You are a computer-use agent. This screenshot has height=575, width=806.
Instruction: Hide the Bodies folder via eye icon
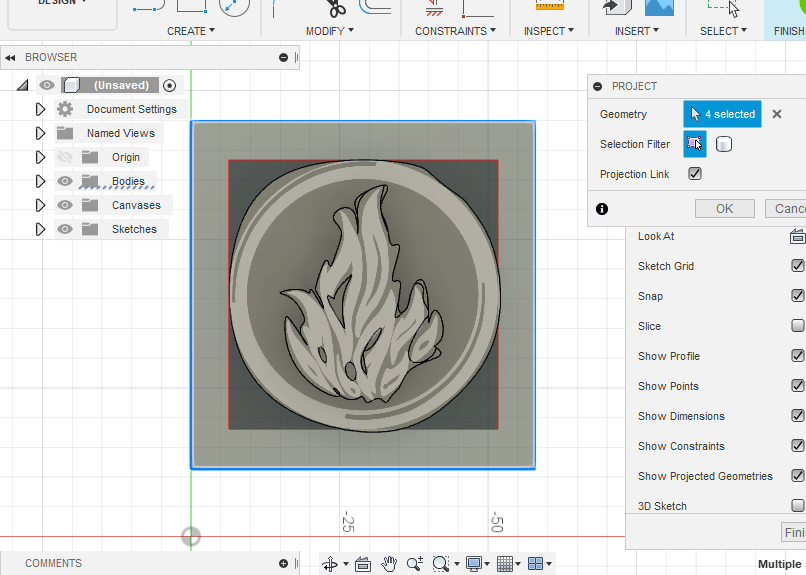pyautogui.click(x=65, y=181)
